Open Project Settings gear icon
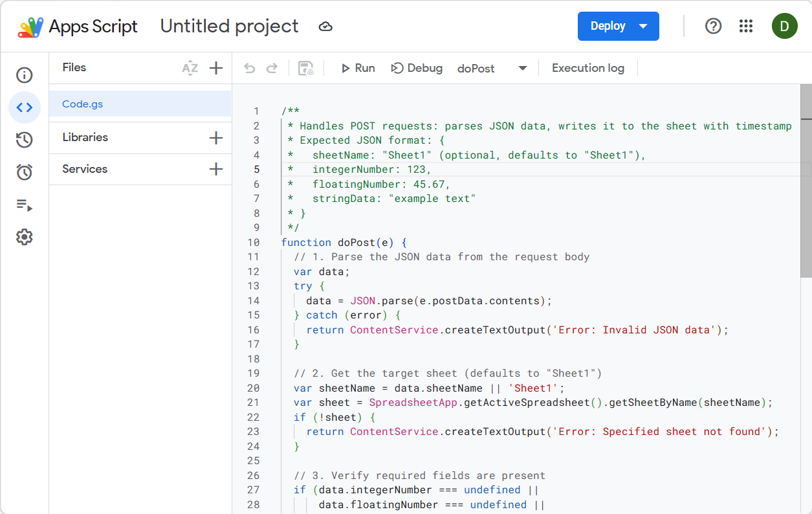 click(25, 237)
